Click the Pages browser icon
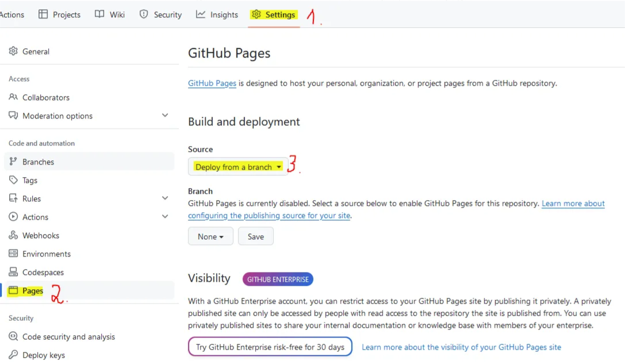Screen dimensions: 625x364 click(13, 290)
